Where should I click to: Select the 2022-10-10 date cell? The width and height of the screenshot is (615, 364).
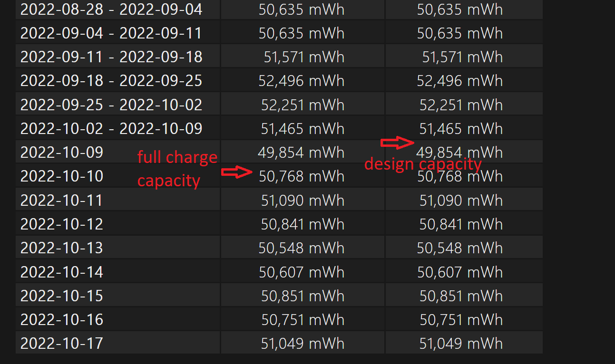[x=118, y=176]
